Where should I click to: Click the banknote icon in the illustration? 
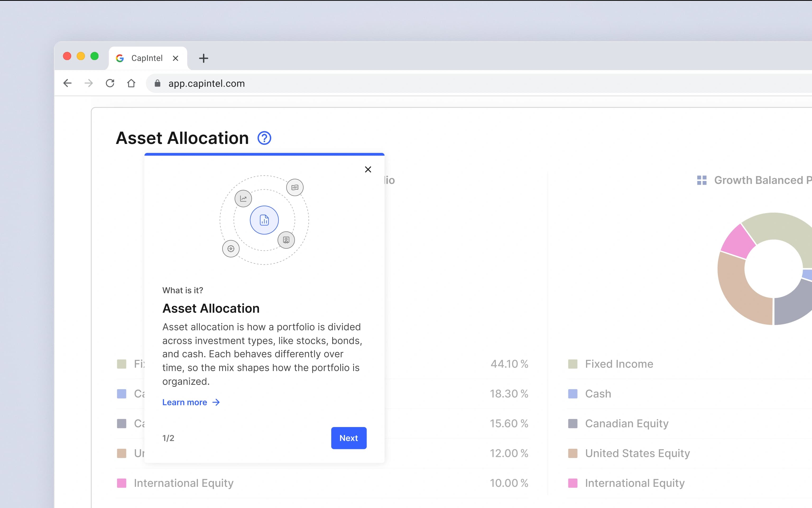click(x=295, y=188)
